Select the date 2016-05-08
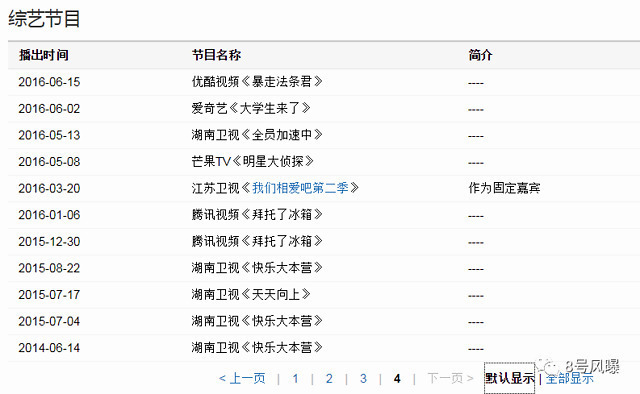This screenshot has height=394, width=640. pyautogui.click(x=49, y=162)
